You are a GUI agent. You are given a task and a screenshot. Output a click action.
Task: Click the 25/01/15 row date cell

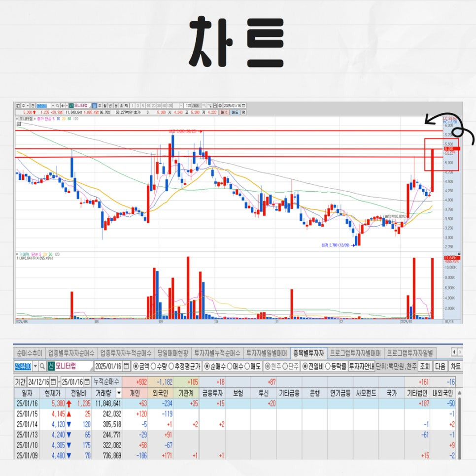27,414
